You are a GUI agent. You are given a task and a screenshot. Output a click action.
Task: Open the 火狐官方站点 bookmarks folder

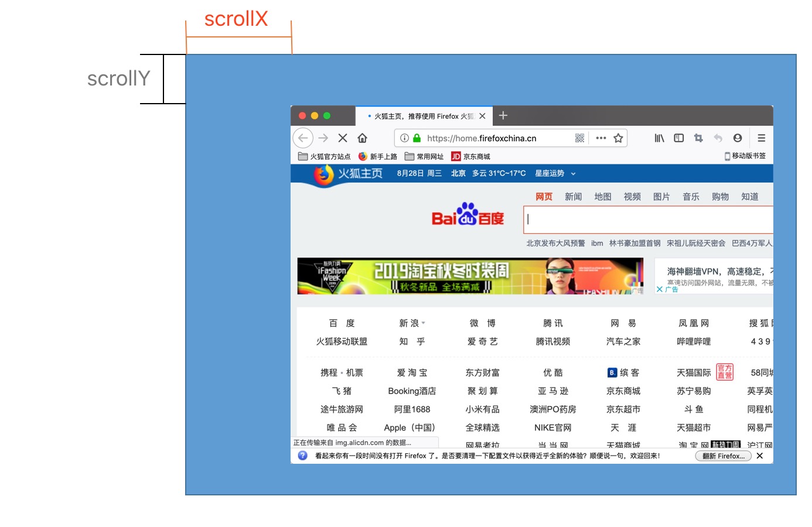click(325, 156)
